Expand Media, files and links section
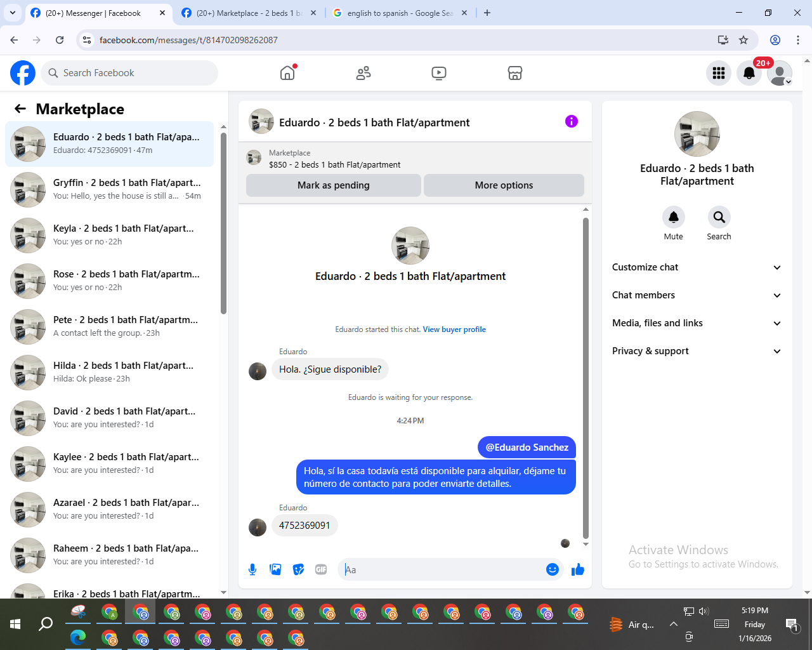 point(697,323)
